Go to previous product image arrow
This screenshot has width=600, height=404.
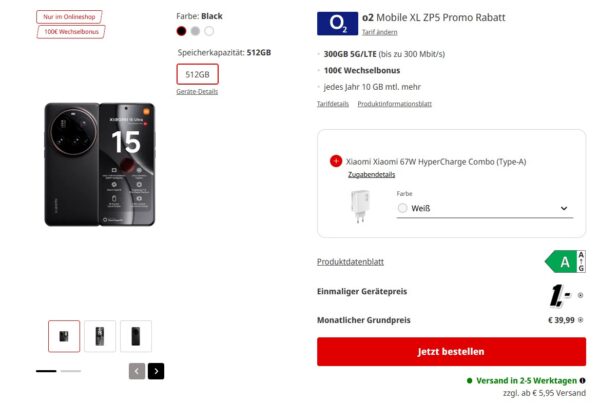point(137,371)
